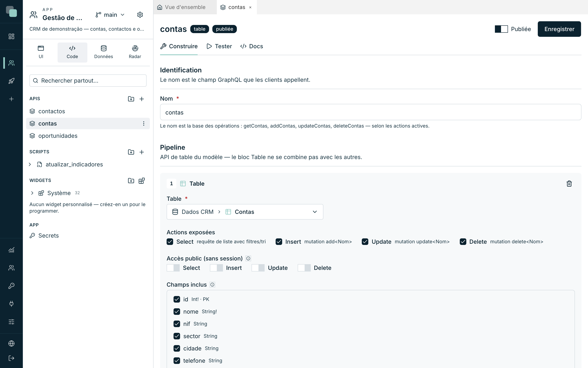Show info for Accès public
588x368 pixels.
click(248, 258)
